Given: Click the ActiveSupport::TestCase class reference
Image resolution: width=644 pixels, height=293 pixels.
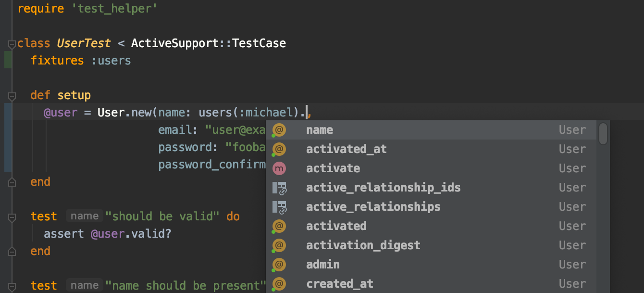Looking at the screenshot, I should tap(208, 43).
